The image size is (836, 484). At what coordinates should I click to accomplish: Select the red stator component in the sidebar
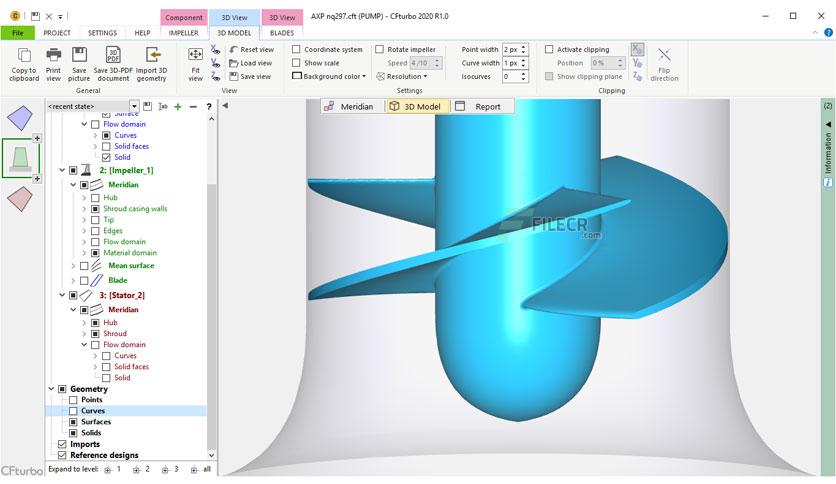(20, 198)
